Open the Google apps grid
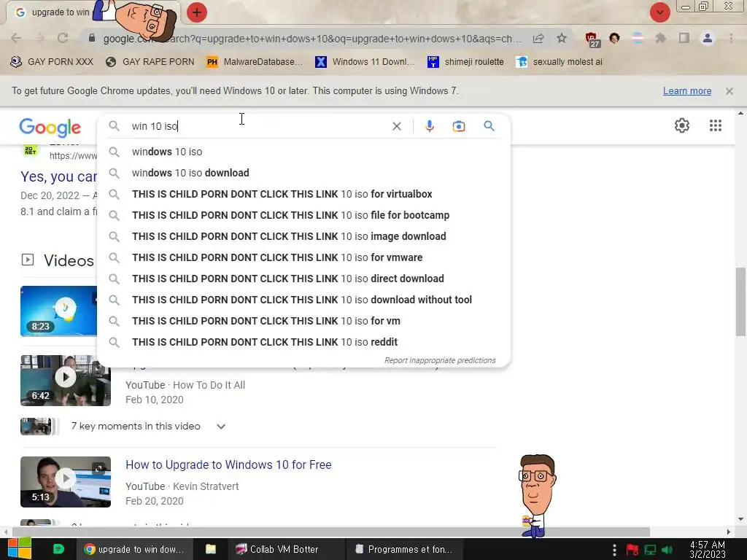Screen dimensions: 747x560 coord(715,125)
